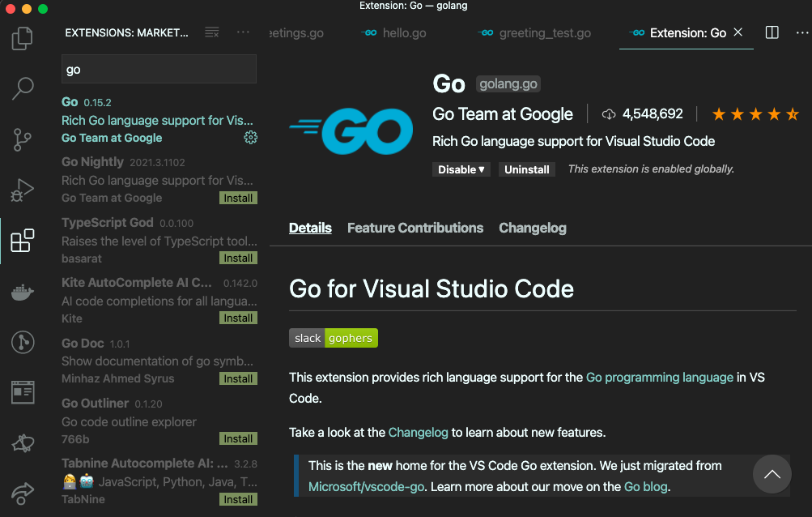Install Tabnine Autocomplete AI extension
The image size is (812, 517).
coord(238,499)
